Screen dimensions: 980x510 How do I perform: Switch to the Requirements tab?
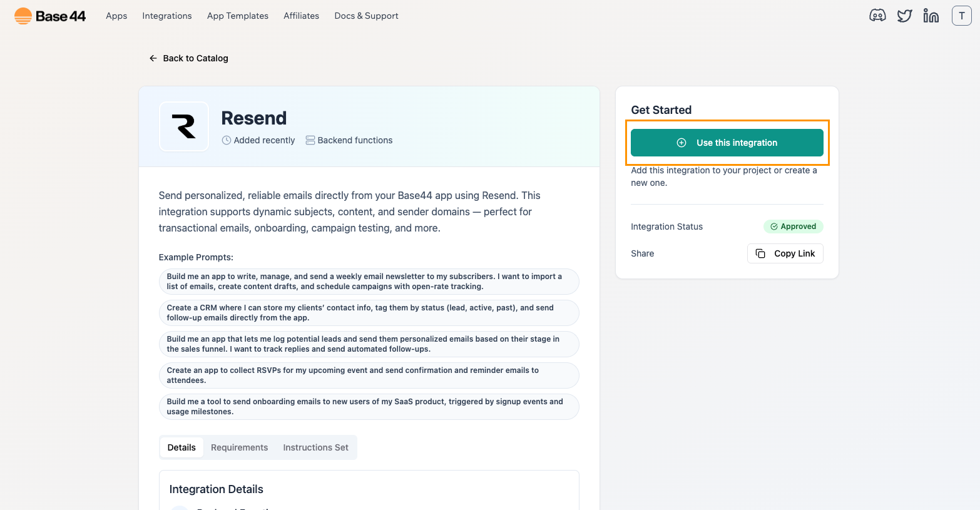239,447
